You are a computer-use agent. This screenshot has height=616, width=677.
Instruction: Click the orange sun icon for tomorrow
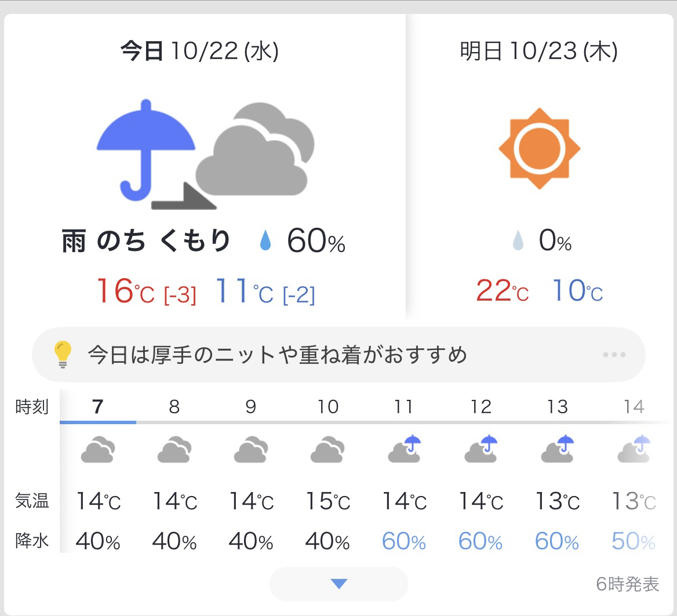[539, 148]
